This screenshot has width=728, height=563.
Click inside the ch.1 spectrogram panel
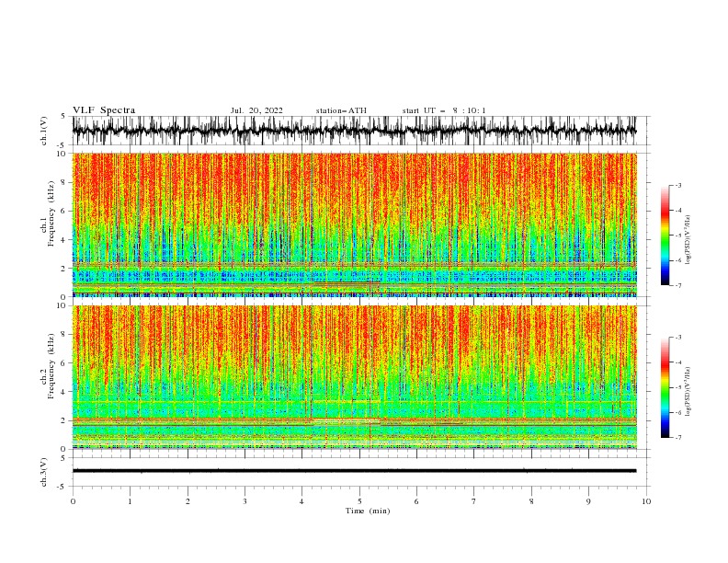pyautogui.click(x=354, y=224)
